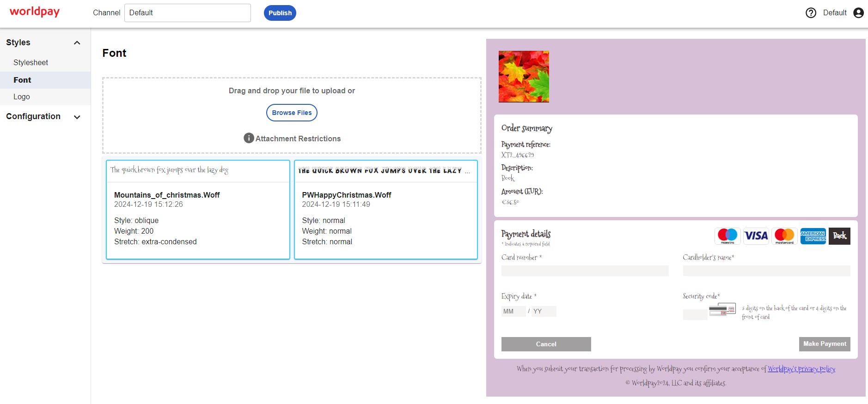Open the user account profile icon
Image resolution: width=868 pixels, height=404 pixels.
(x=858, y=13)
